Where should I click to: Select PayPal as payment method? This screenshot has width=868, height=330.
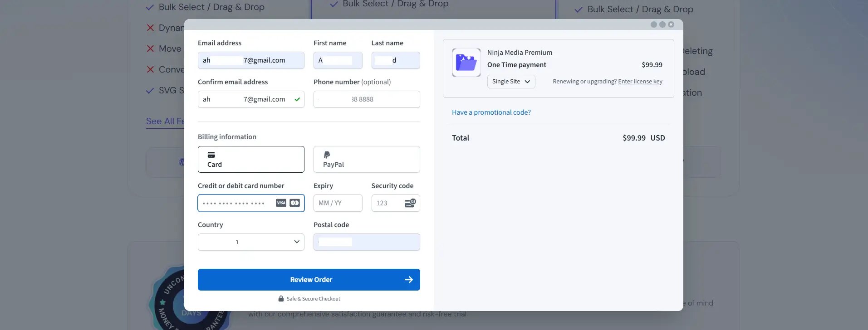click(x=367, y=159)
